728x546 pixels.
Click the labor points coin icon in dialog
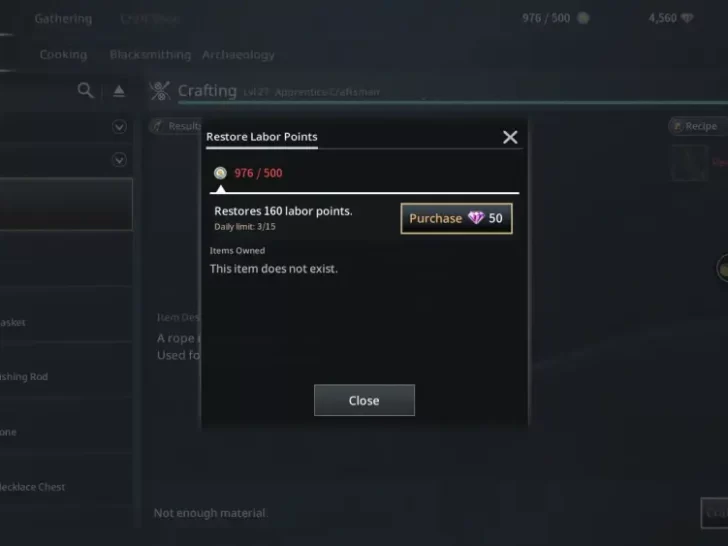220,173
